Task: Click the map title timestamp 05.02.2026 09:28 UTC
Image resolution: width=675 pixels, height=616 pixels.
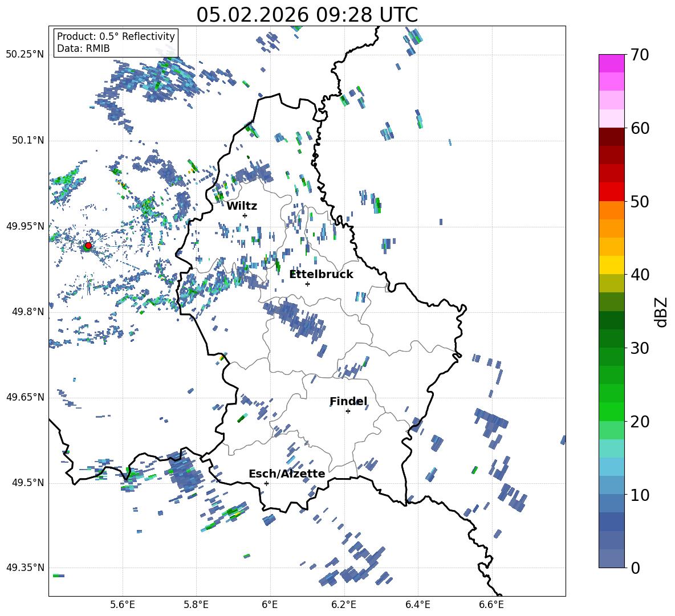Action: click(307, 15)
